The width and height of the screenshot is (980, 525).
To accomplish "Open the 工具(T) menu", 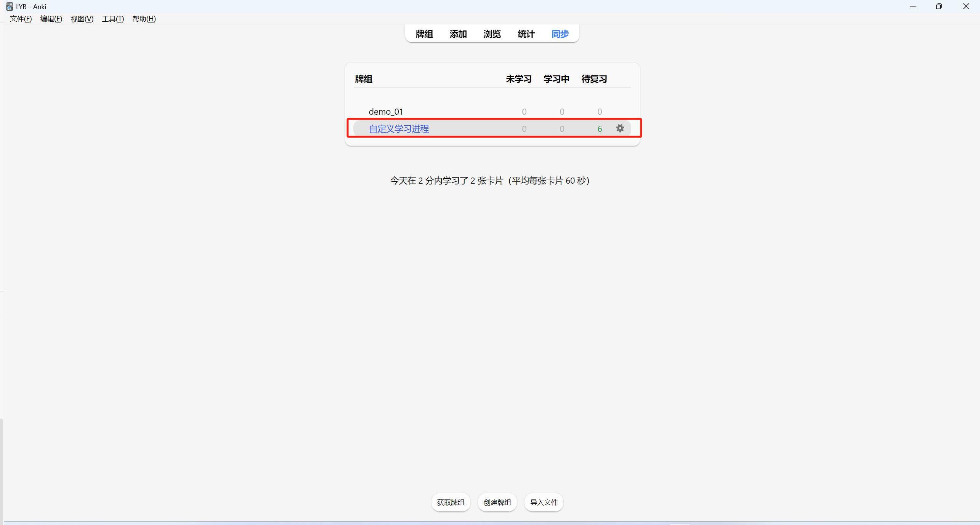I will pos(112,19).
